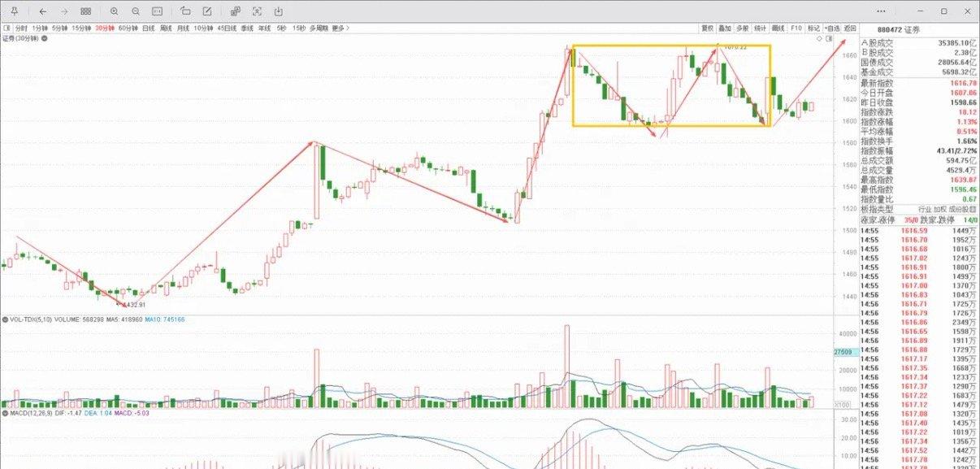Viewport: 980px width, 469px height.
Task: Go forward with the right arrow icon
Action: click(x=64, y=11)
